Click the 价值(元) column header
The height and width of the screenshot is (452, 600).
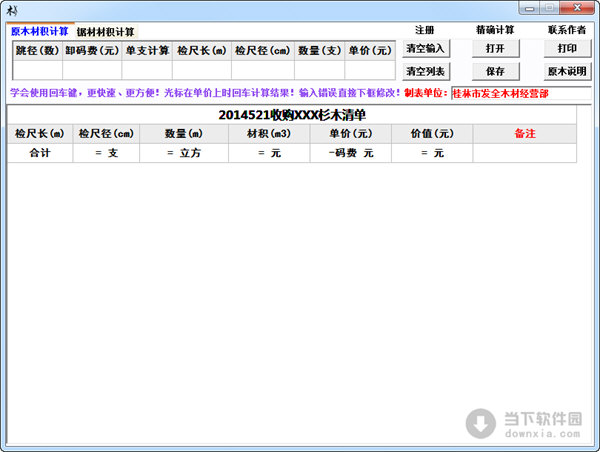432,134
